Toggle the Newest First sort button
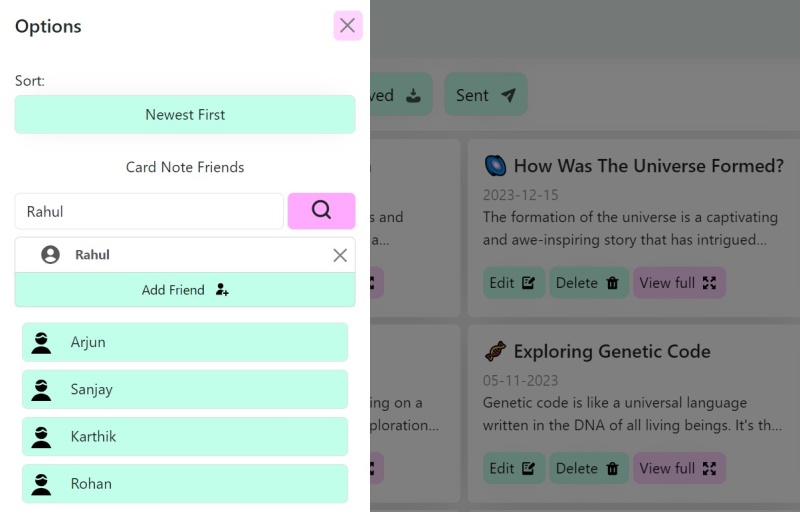The width and height of the screenshot is (800, 512). (x=185, y=114)
